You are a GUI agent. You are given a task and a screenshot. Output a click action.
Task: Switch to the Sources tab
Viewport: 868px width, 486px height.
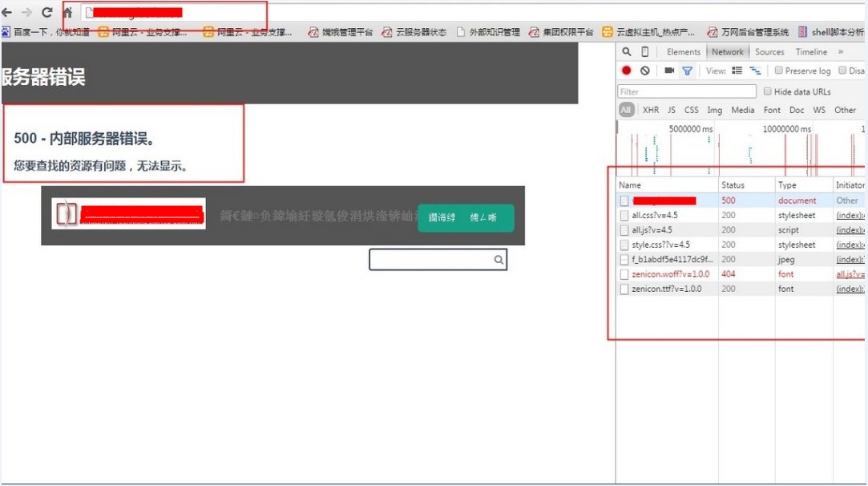(x=769, y=52)
